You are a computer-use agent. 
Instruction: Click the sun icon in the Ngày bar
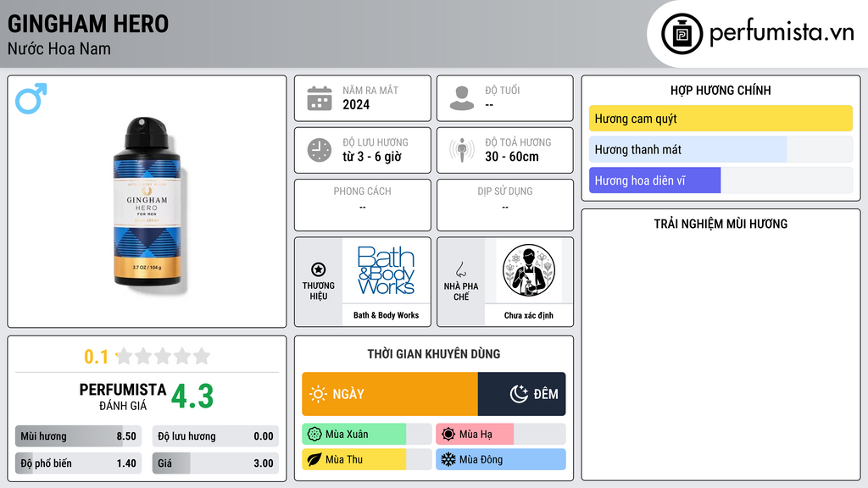[318, 394]
